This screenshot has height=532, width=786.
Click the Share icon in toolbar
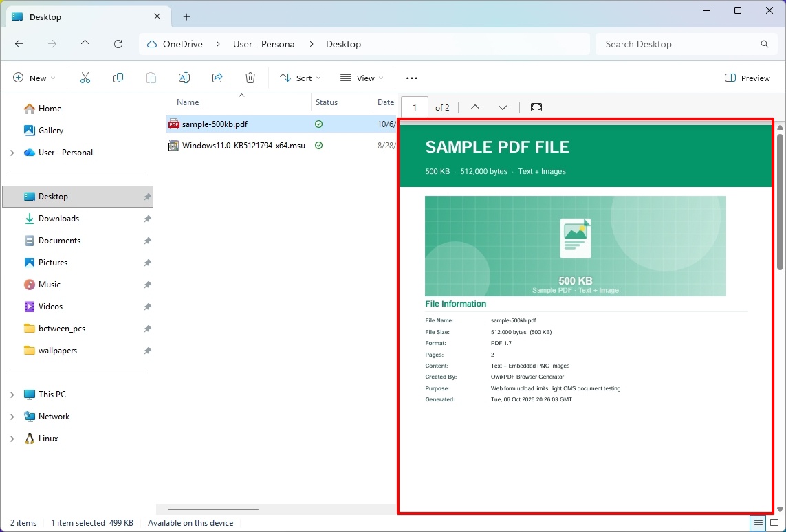coord(217,78)
